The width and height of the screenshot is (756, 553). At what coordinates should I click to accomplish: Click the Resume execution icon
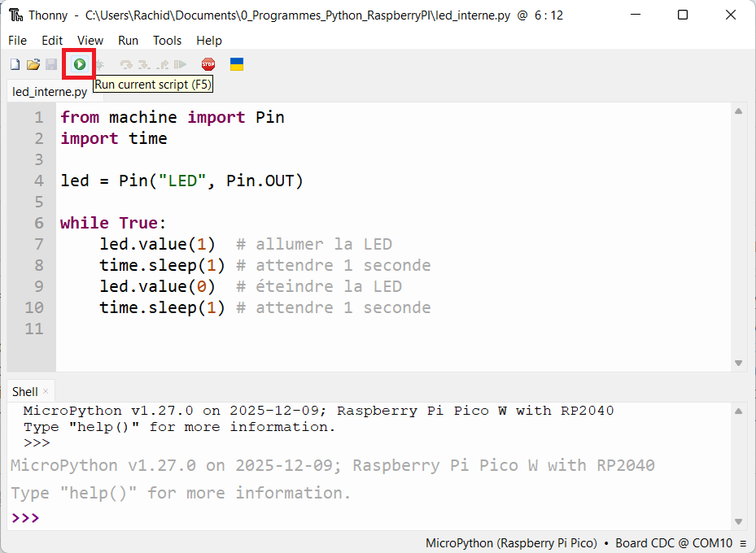pos(181,64)
